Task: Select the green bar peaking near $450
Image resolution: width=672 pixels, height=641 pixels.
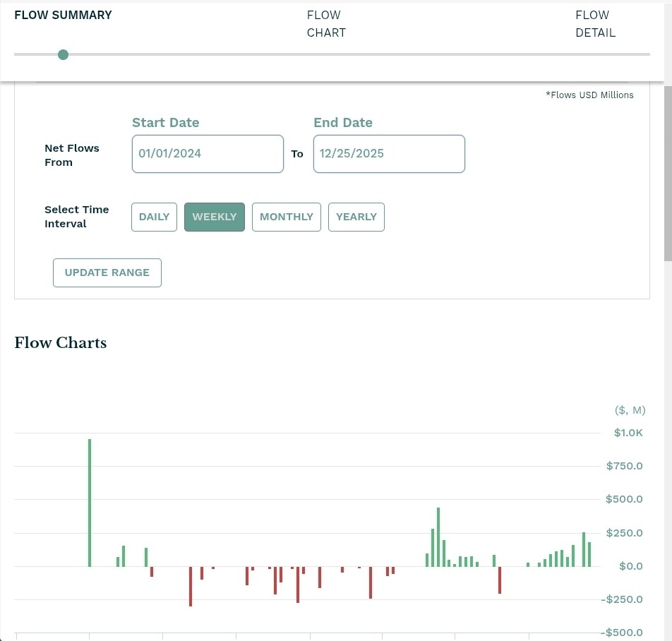Action: [x=438, y=537]
